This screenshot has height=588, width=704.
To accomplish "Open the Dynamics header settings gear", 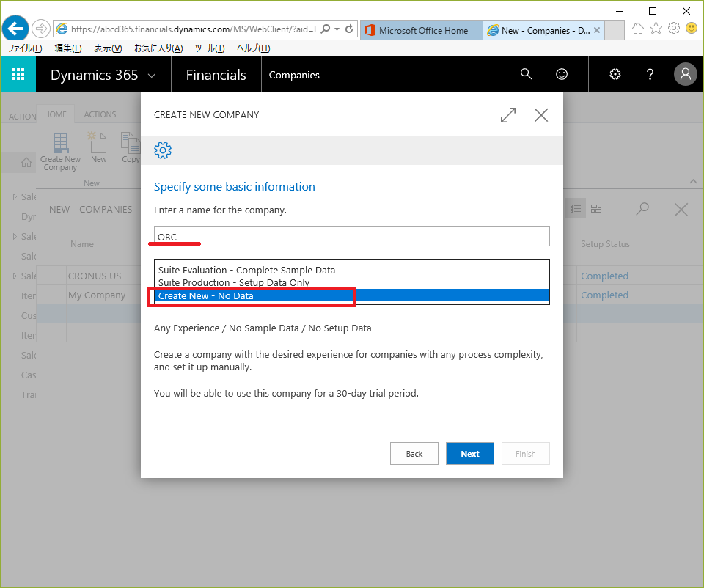I will [x=615, y=74].
